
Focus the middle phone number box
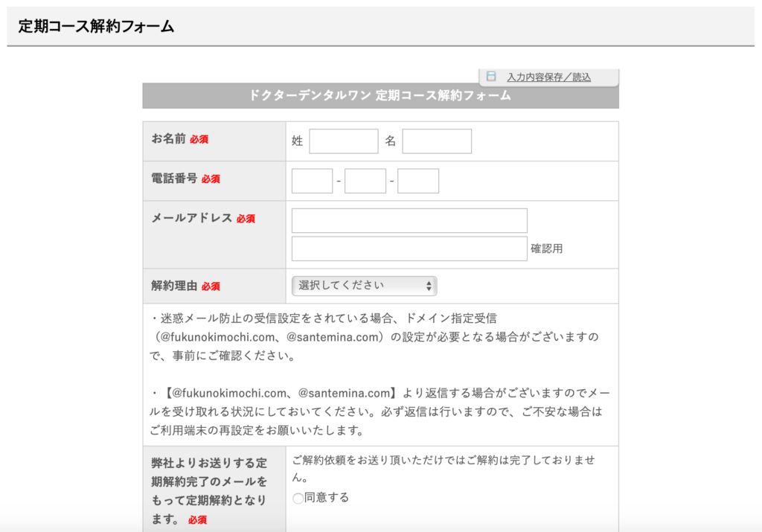tap(365, 181)
